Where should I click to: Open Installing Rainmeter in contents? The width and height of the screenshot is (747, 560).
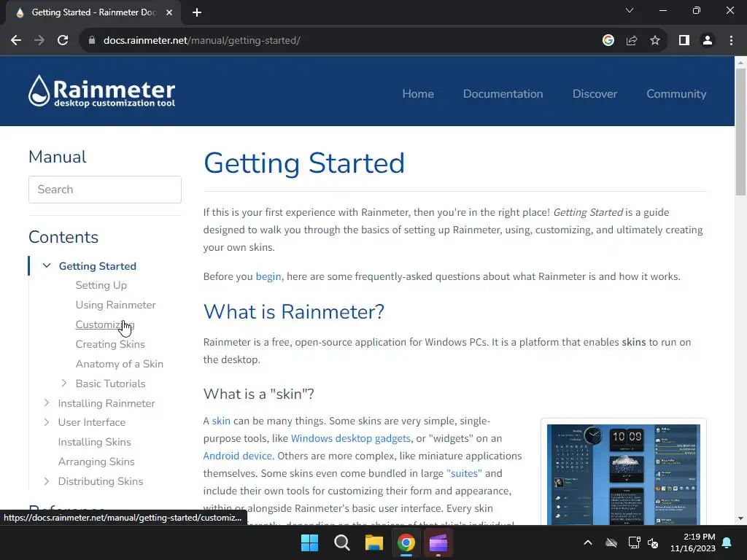pyautogui.click(x=107, y=403)
